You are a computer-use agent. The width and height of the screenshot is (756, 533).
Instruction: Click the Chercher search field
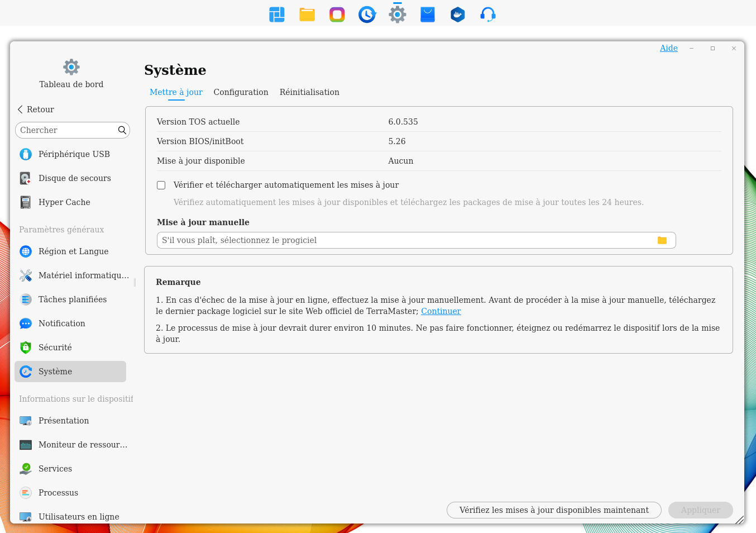click(x=66, y=130)
